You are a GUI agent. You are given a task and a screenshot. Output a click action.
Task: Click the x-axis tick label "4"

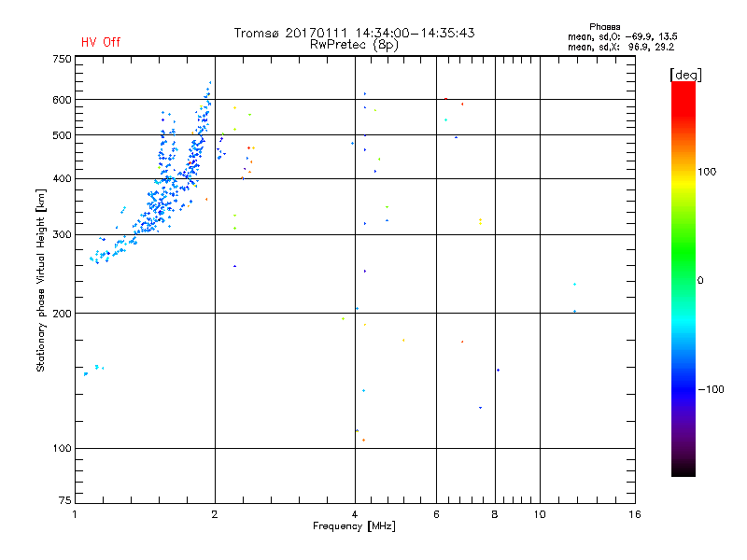(355, 514)
